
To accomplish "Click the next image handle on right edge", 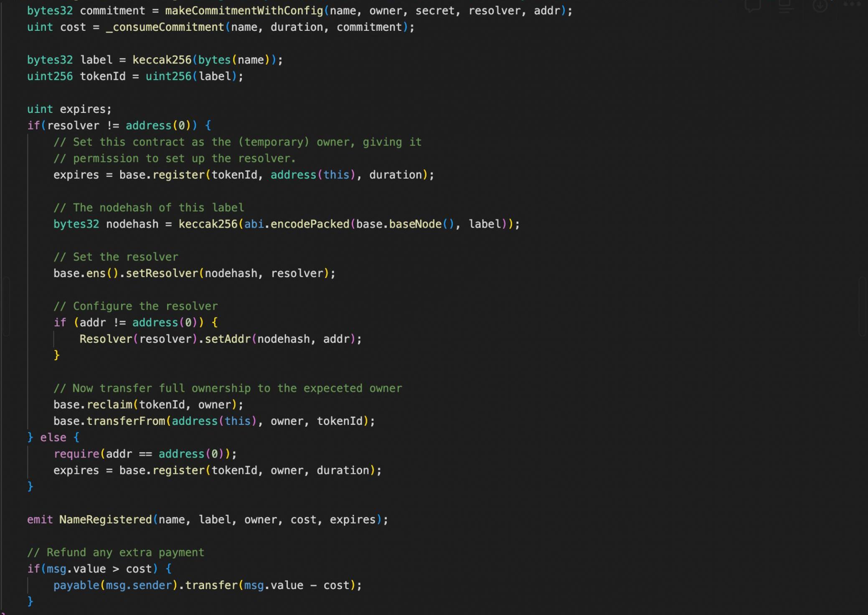I will (x=862, y=306).
